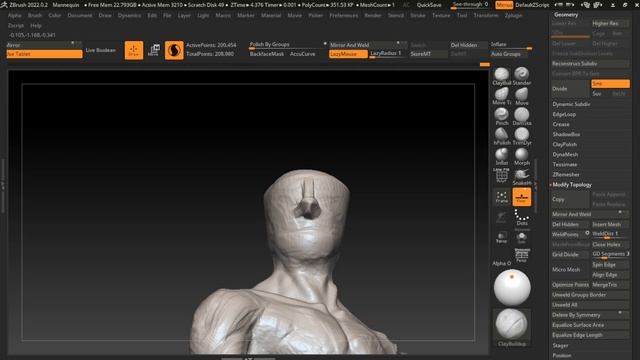Image resolution: width=640 pixels, height=360 pixels.
Task: Open the Preferences menu
Action: tap(344, 16)
